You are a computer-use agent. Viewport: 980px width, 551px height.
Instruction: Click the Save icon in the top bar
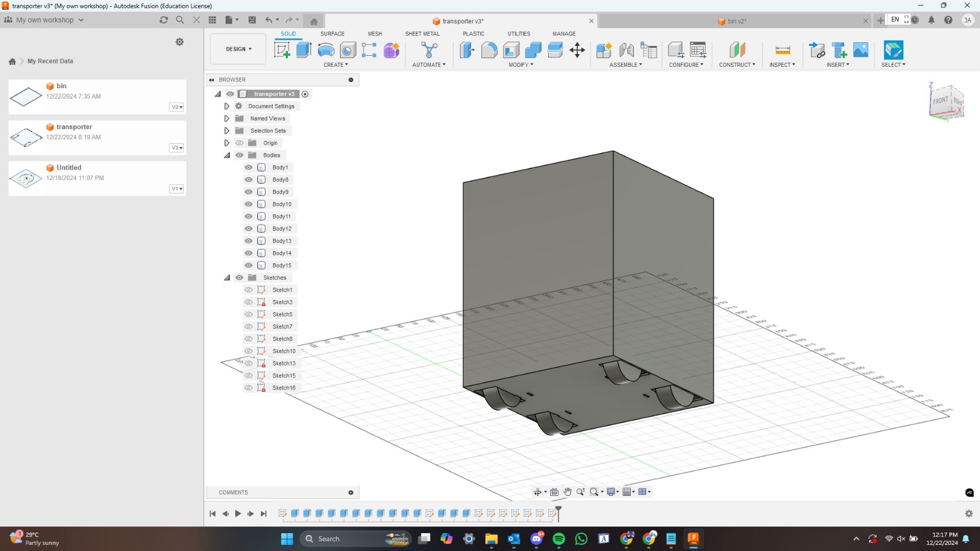(252, 20)
